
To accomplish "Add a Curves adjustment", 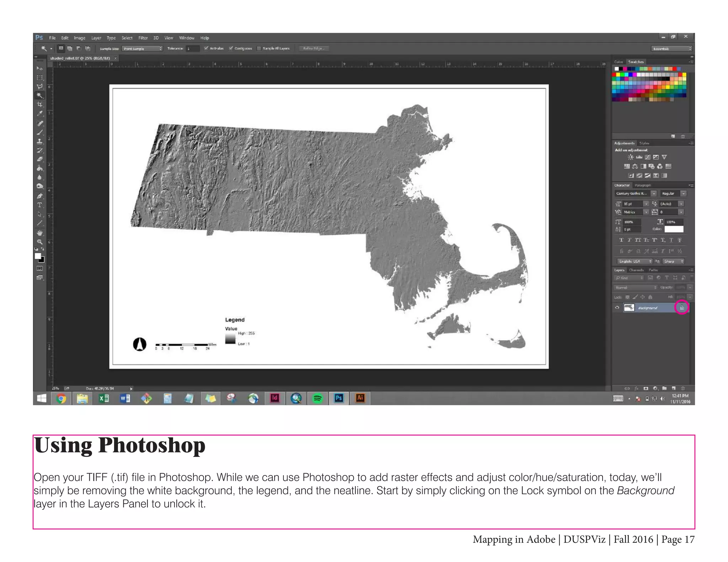I will [x=648, y=157].
